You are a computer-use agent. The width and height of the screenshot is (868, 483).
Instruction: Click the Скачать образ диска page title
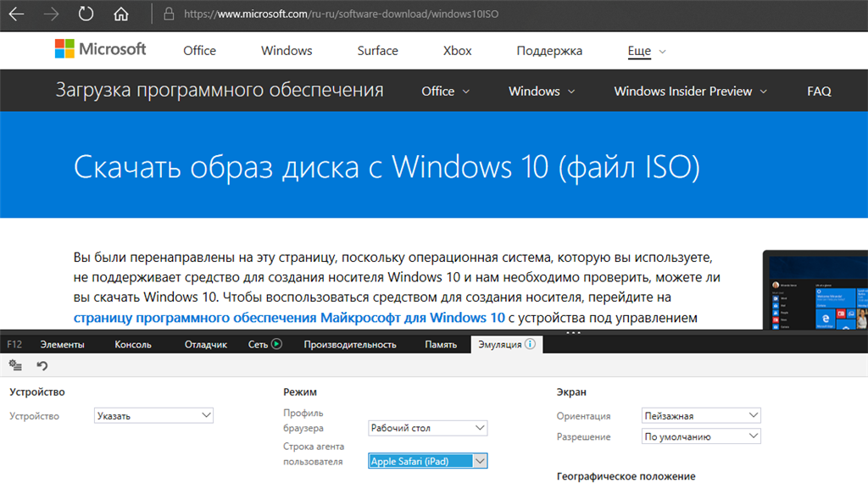click(x=387, y=167)
